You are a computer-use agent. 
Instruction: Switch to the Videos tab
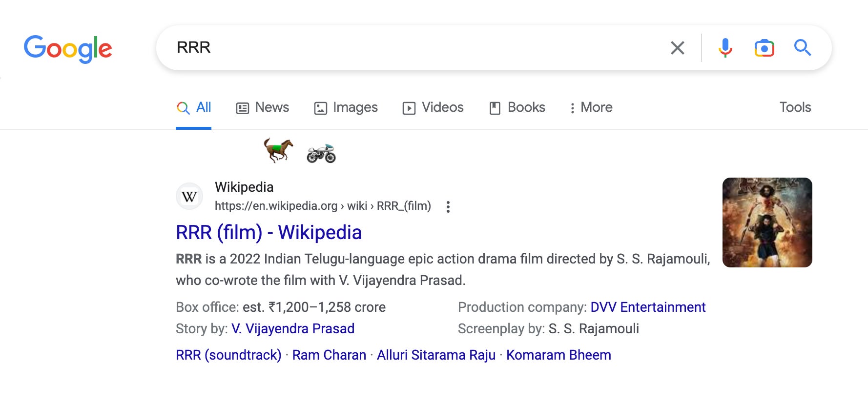click(433, 107)
